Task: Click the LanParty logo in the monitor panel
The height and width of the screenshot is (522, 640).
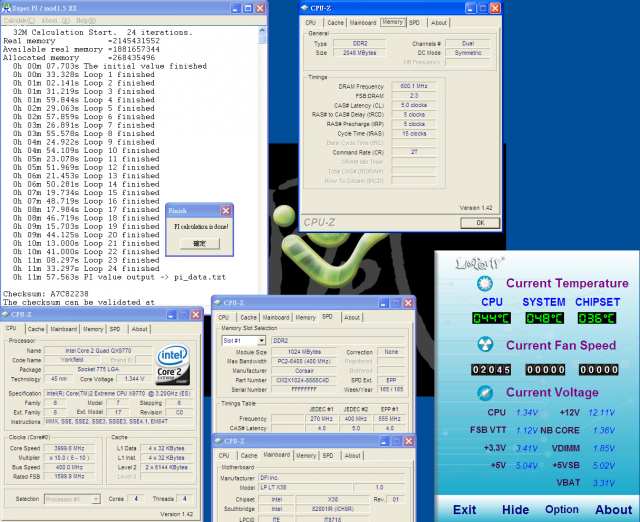Action: coord(479,263)
